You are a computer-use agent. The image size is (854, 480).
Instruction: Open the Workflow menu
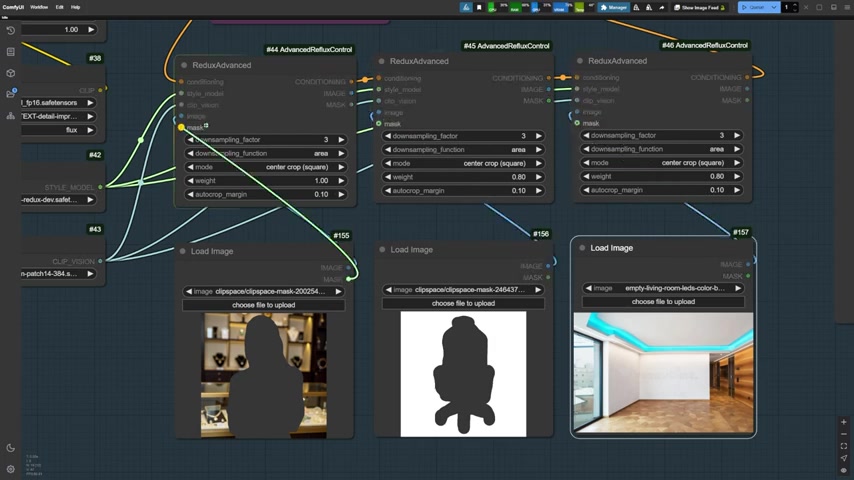(x=39, y=7)
